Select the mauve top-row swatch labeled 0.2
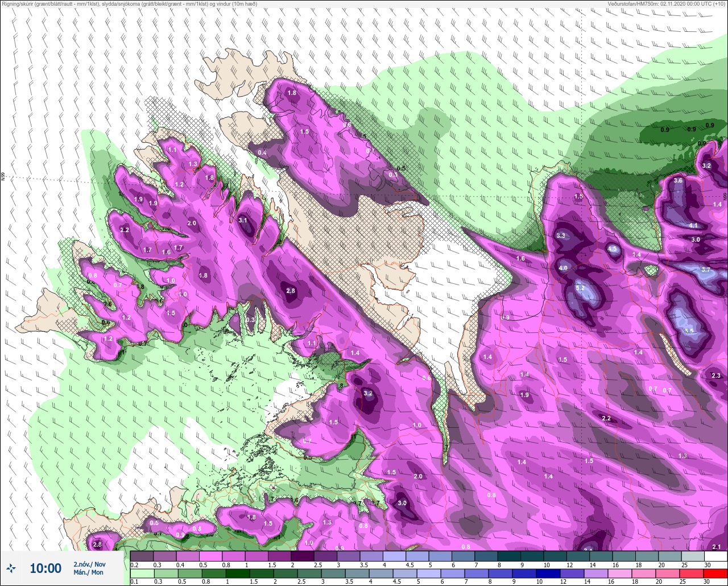Screen dimensions: 728x586 [142, 556]
